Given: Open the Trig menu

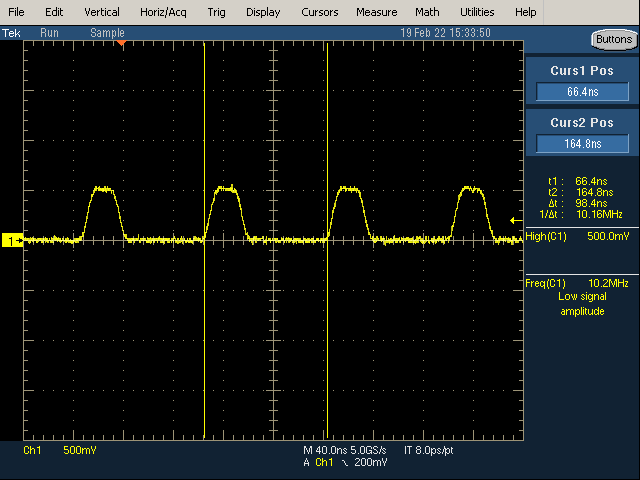Looking at the screenshot, I should click(x=216, y=12).
